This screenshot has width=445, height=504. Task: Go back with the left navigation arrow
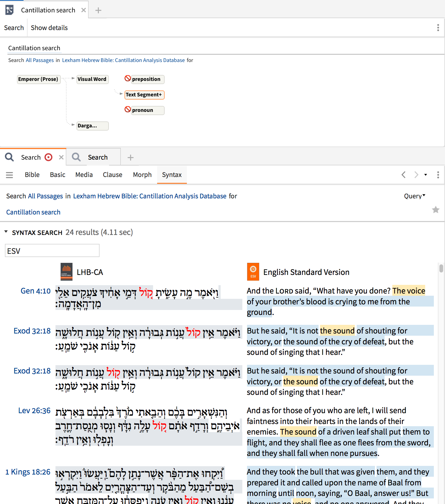[403, 175]
